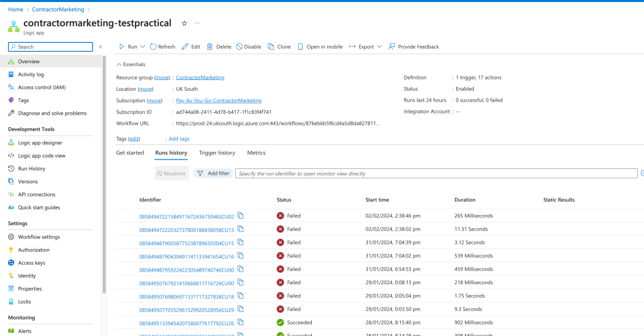Copy identifier of run ending CU15

tap(241, 242)
